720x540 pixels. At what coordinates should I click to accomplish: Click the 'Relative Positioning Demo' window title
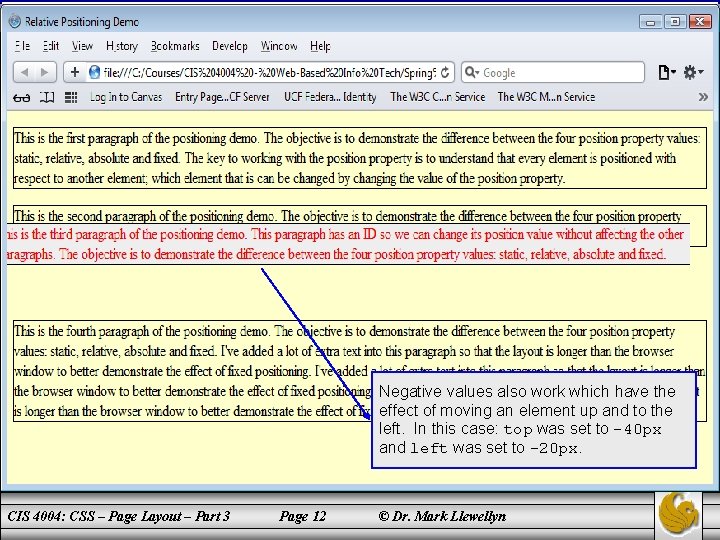pos(82,22)
